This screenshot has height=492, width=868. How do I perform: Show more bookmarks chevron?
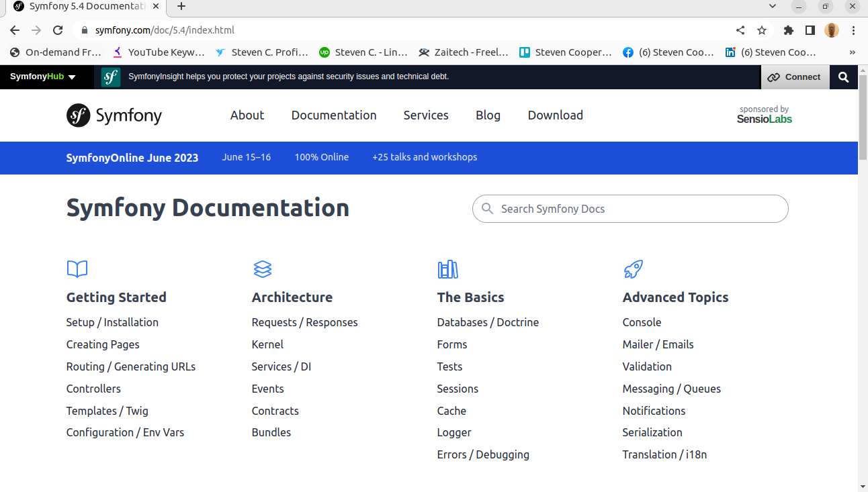click(x=853, y=52)
